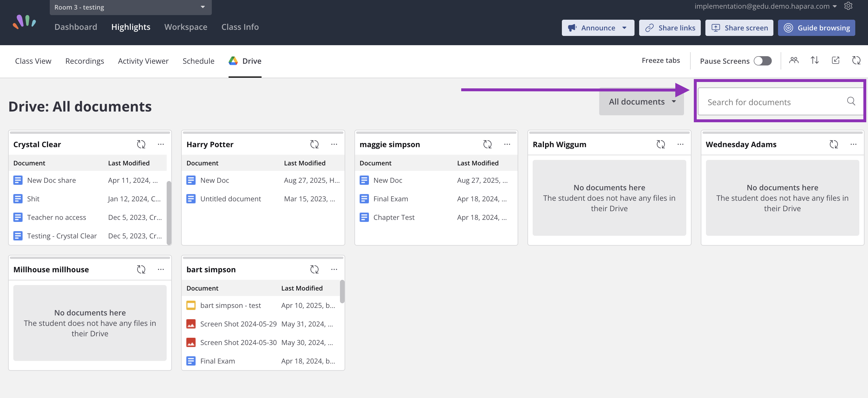Switch to the Activity Viewer tab
The height and width of the screenshot is (398, 868).
point(143,61)
